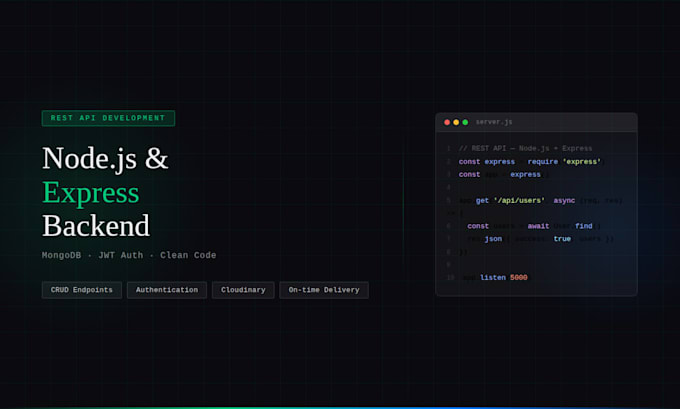Select the CRUD Endpoints tag
This screenshot has height=409, width=680.
coord(82,290)
